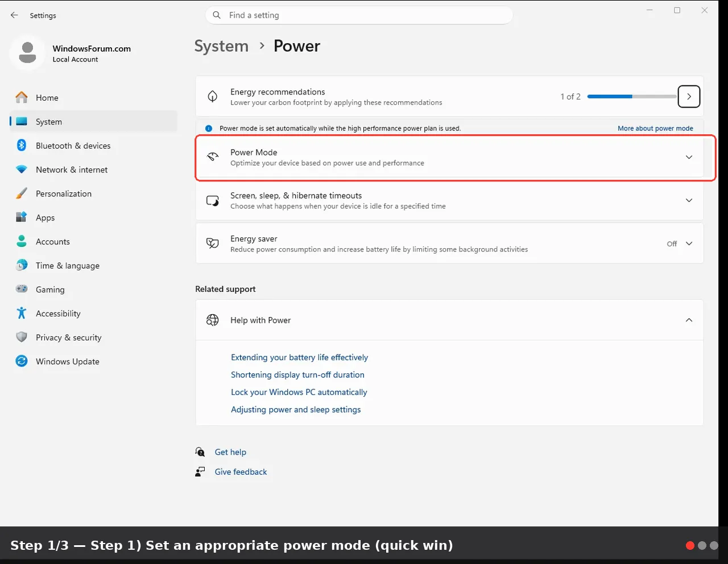This screenshot has height=564, width=728.
Task: Open Shortening display turn-off duration link
Action: pos(297,375)
